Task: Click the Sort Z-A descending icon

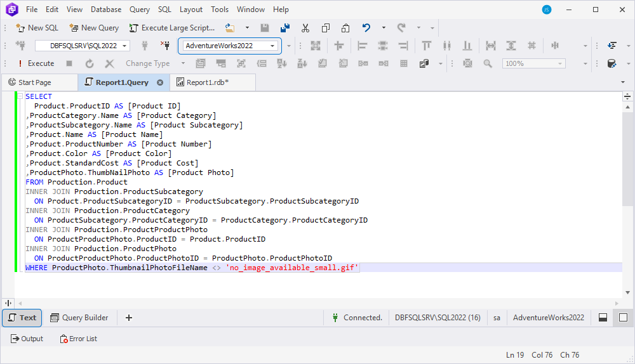Action: (302, 63)
